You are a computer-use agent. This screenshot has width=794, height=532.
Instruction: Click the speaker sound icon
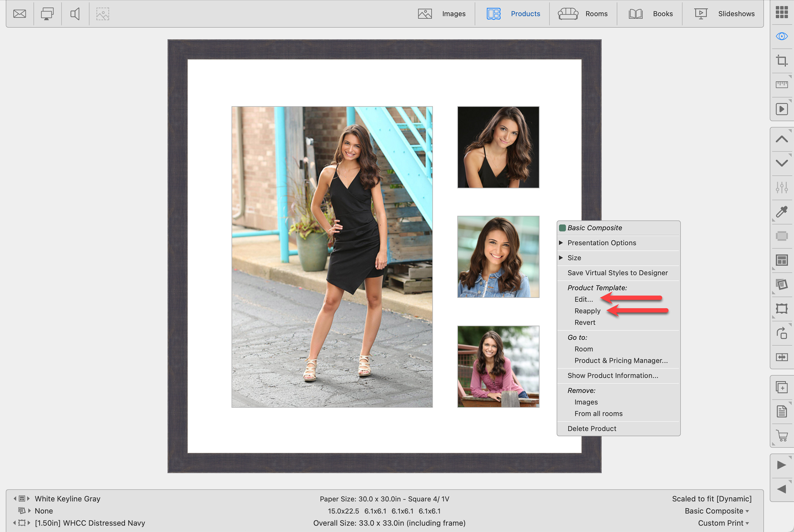pyautogui.click(x=75, y=14)
